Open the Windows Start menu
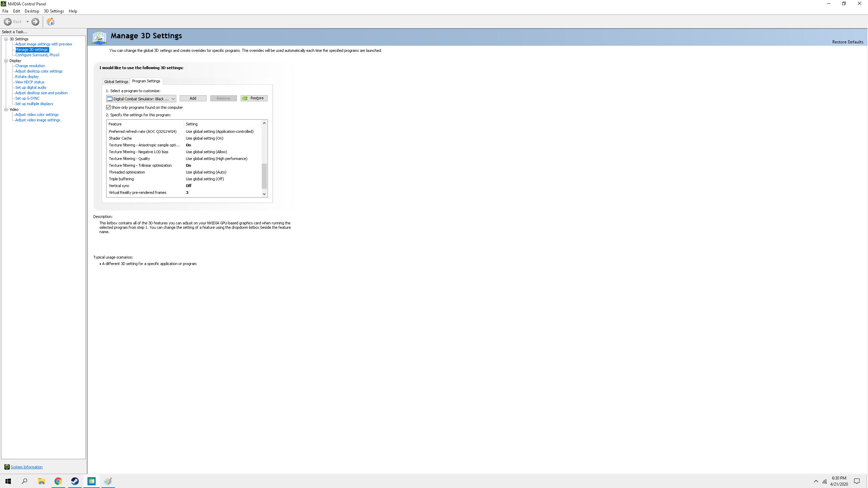This screenshot has width=868, height=488. click(x=8, y=481)
